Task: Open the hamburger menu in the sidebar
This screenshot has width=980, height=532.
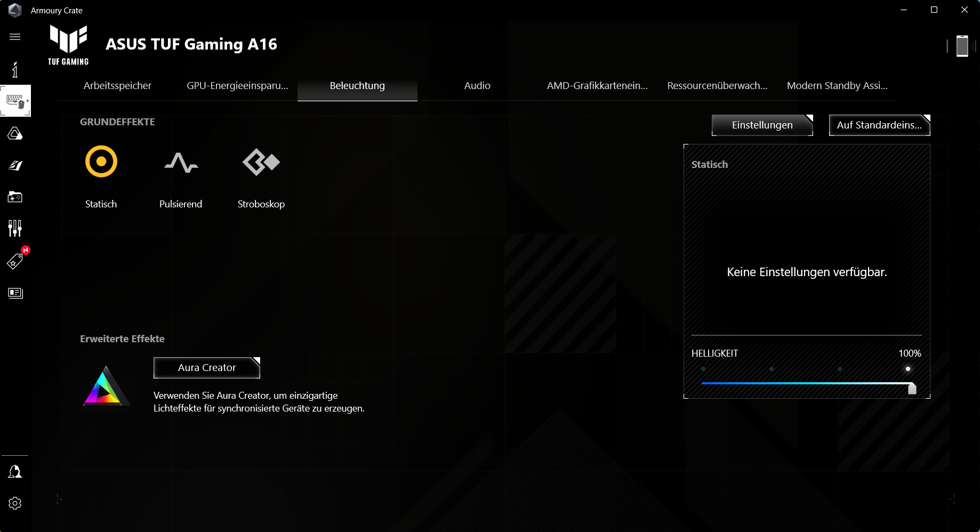Action: click(x=15, y=37)
